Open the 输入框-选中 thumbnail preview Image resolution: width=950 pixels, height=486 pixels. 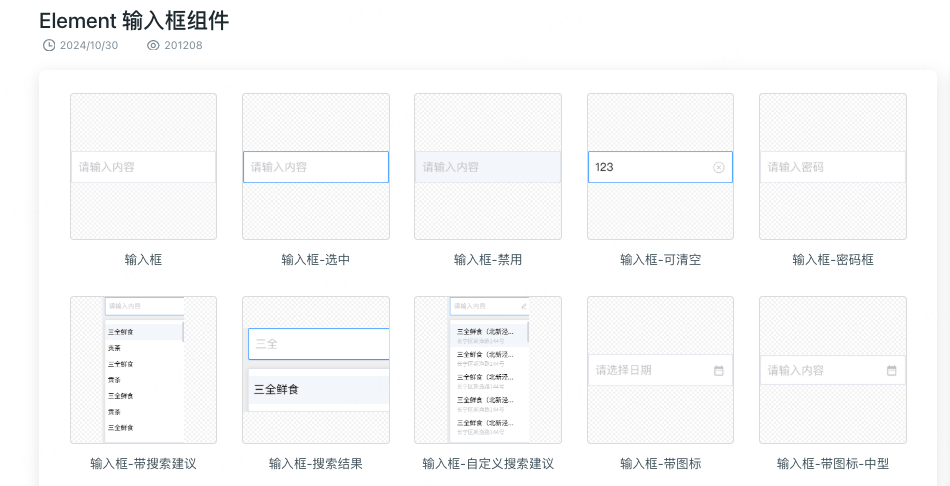coord(316,167)
